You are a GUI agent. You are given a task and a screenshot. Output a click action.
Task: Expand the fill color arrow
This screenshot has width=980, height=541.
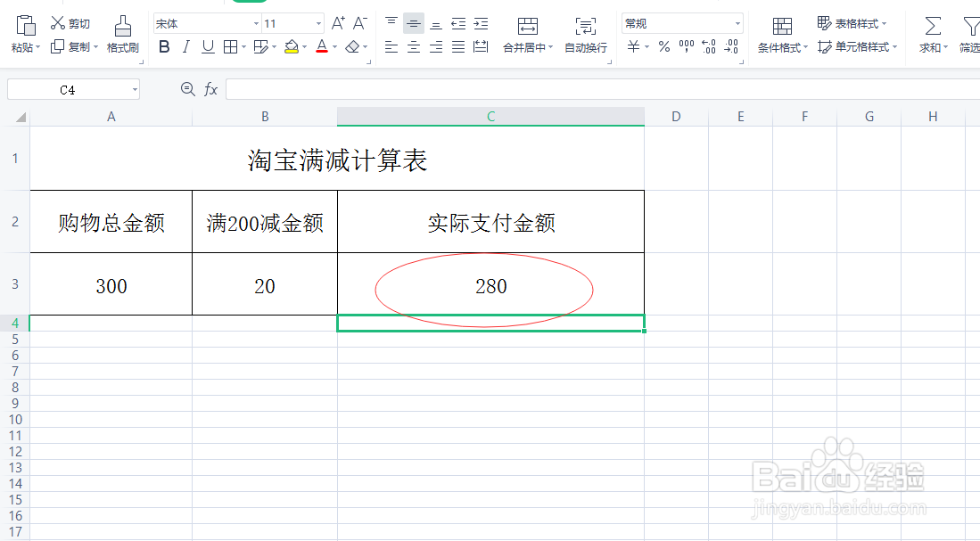tap(304, 47)
